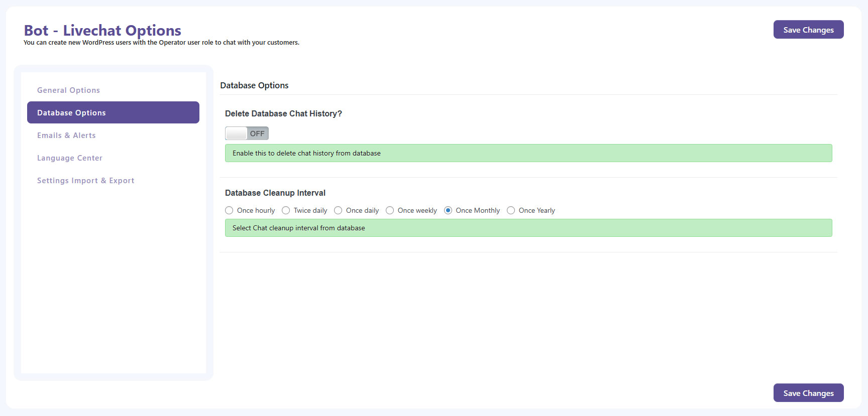Go to Settings Import & Export
The width and height of the screenshot is (868, 416).
pos(86,181)
